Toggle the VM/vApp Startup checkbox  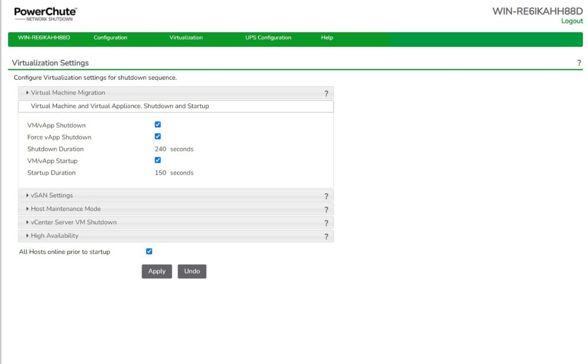tap(158, 160)
